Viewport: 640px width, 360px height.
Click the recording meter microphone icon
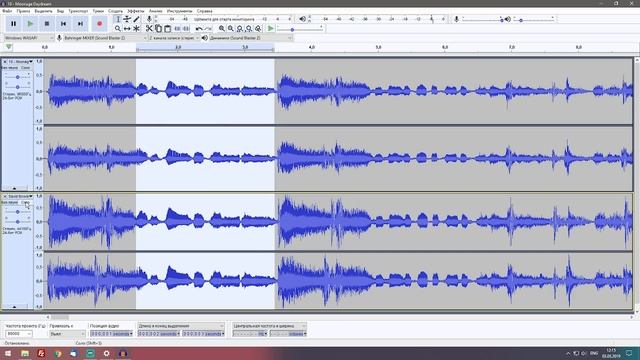pyautogui.click(x=149, y=19)
